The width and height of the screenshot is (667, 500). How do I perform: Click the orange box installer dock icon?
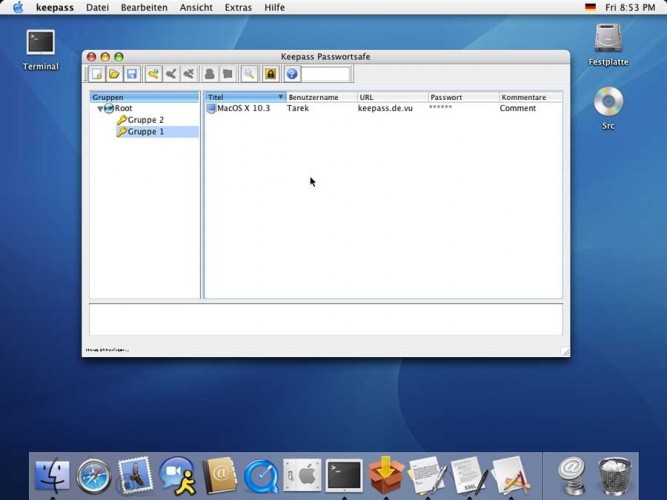click(x=386, y=474)
